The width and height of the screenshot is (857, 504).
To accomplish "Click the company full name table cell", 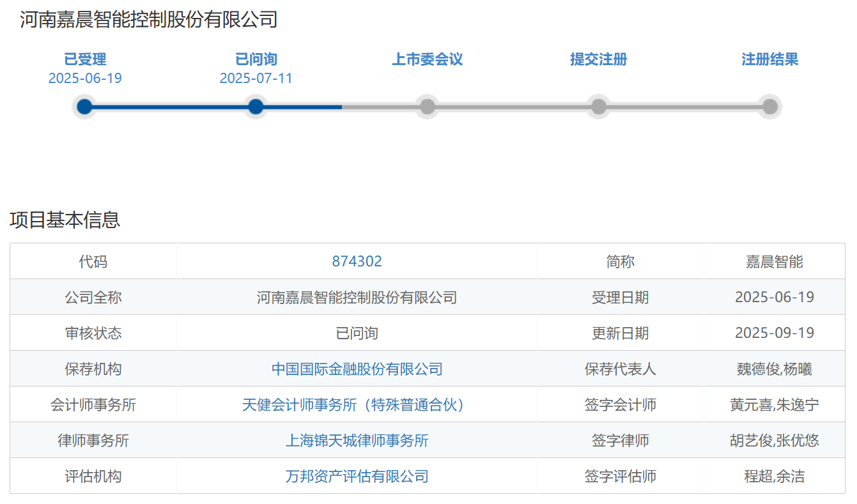I will [357, 297].
